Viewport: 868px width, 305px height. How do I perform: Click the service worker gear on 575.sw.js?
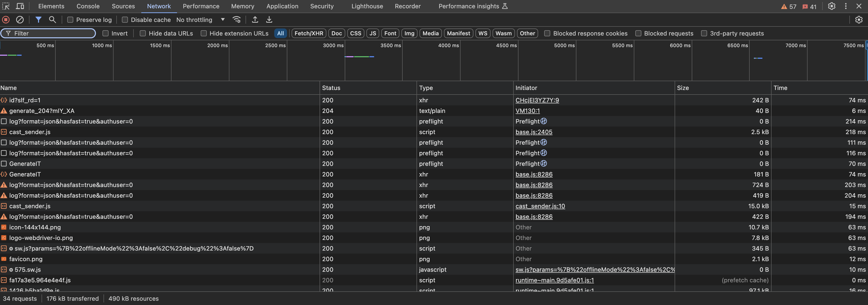point(11,269)
